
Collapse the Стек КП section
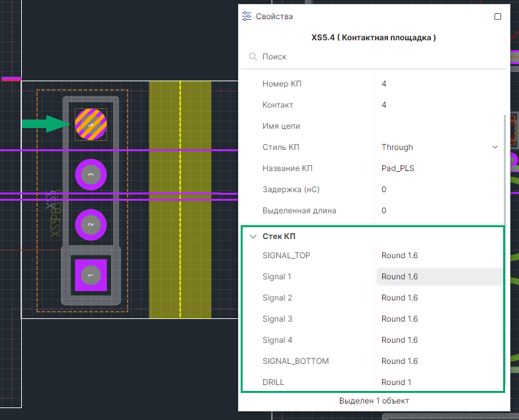coord(253,236)
